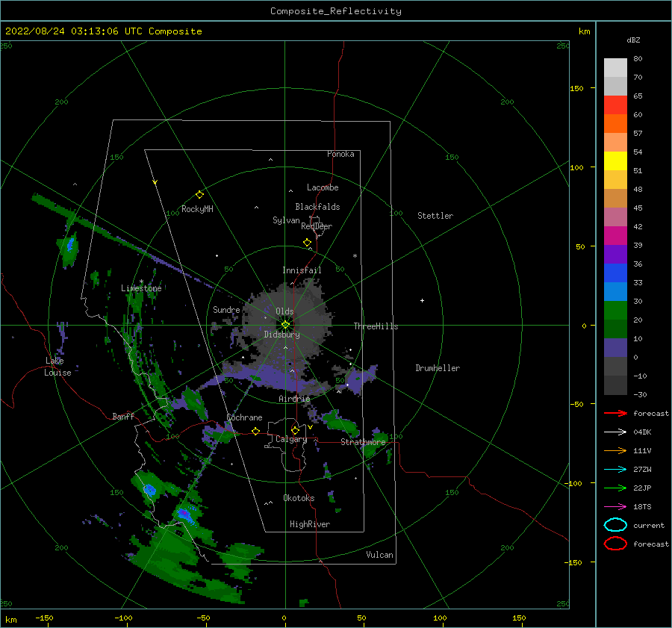
Task: Select the ThreeHills label
Action: pos(376,326)
